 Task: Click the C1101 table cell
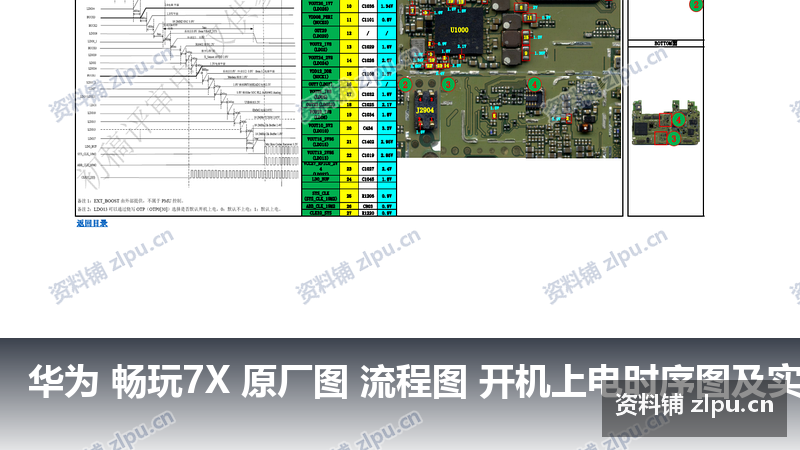click(x=368, y=20)
